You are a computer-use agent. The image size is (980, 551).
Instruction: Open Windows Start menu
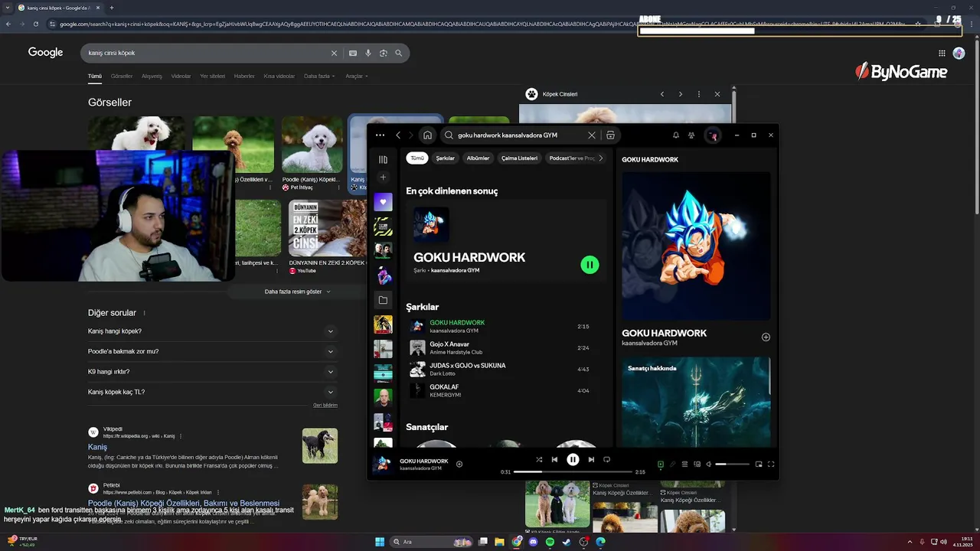[x=380, y=542]
